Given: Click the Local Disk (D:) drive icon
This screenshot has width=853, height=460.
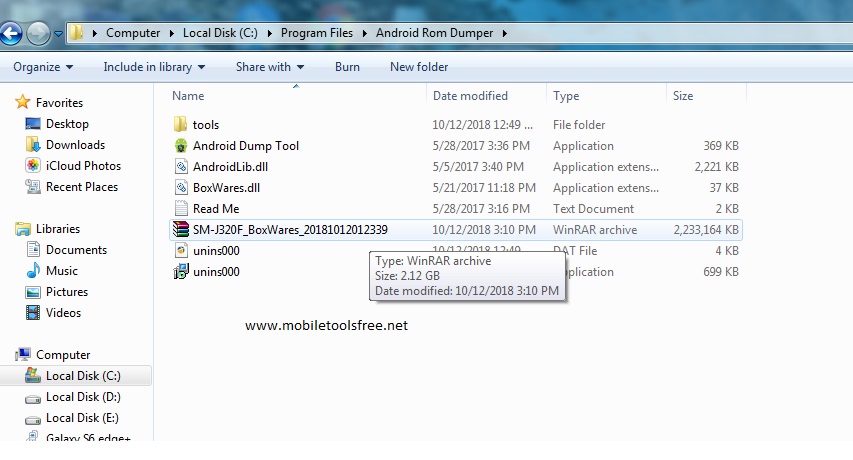Looking at the screenshot, I should (x=33, y=399).
